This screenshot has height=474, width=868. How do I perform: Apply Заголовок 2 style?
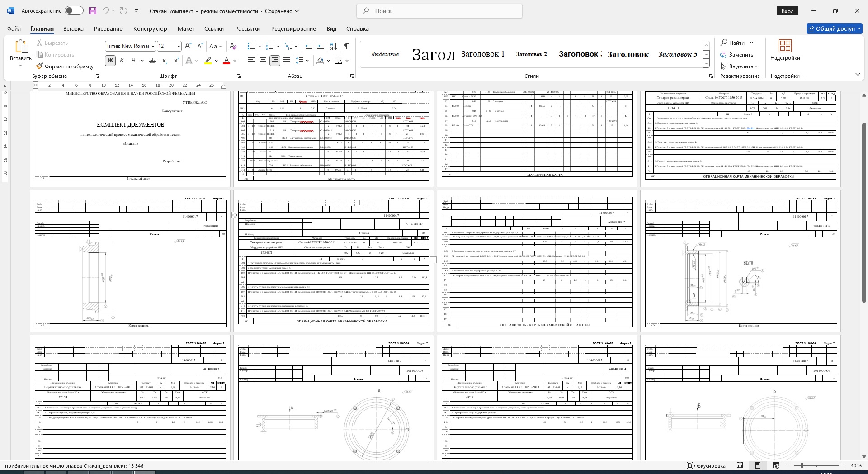tap(531, 54)
